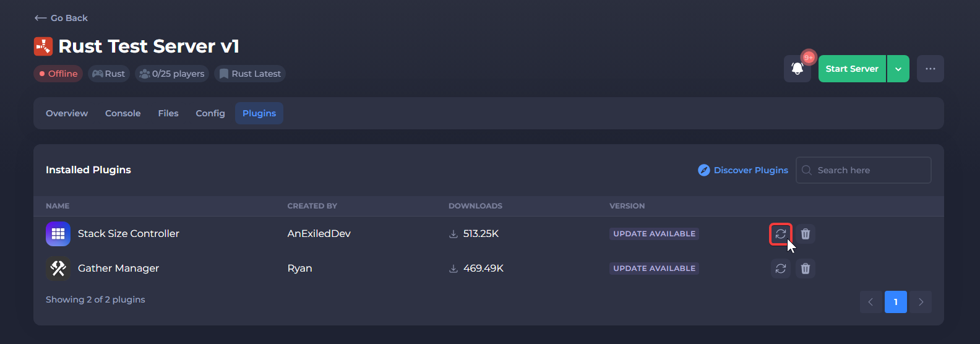
Task: Open the three-dot more options menu
Action: (x=930, y=69)
